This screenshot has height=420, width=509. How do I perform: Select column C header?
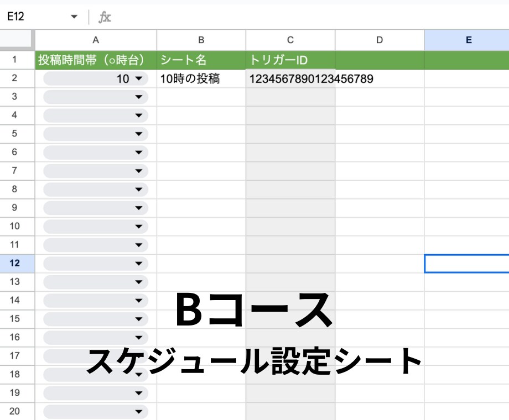[x=290, y=40]
